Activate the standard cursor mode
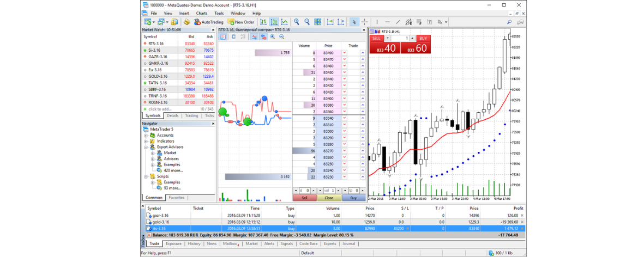This screenshot has height=257, width=644. [354, 22]
